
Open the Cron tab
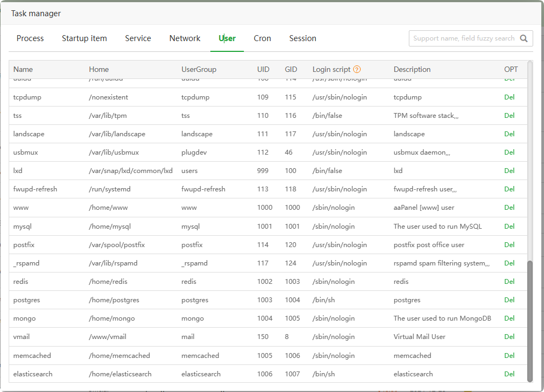point(262,38)
